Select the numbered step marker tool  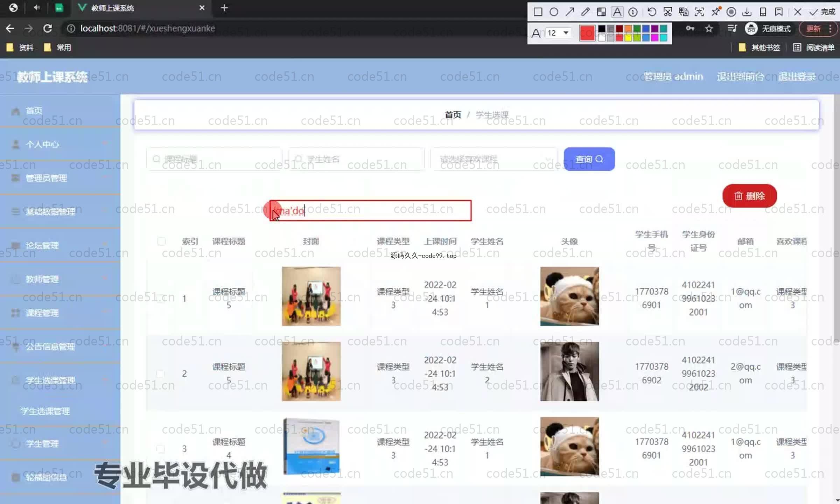[633, 12]
